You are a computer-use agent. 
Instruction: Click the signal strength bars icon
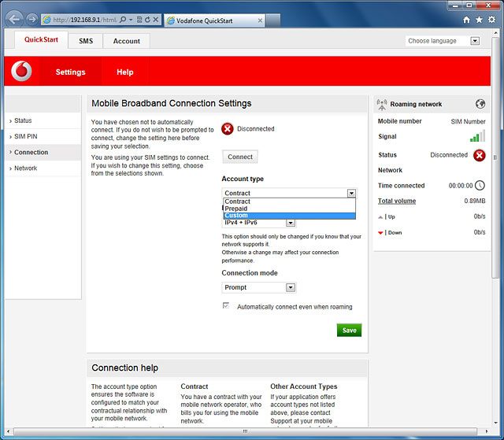pos(477,137)
